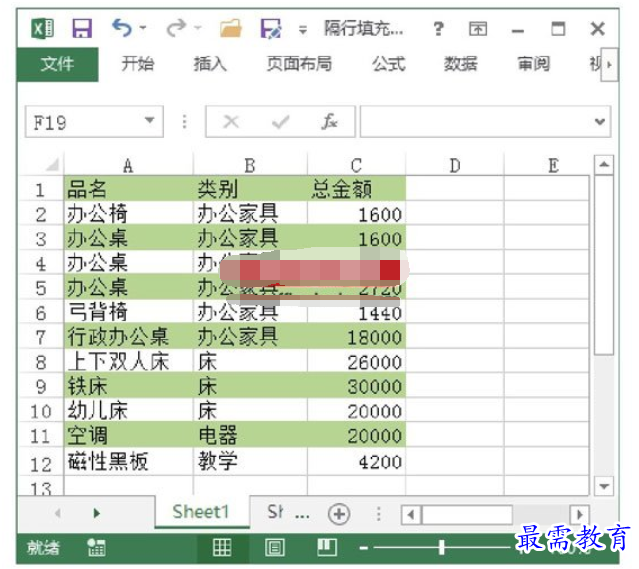
Task: Select cell containing 弓背椅
Action: pos(128,312)
